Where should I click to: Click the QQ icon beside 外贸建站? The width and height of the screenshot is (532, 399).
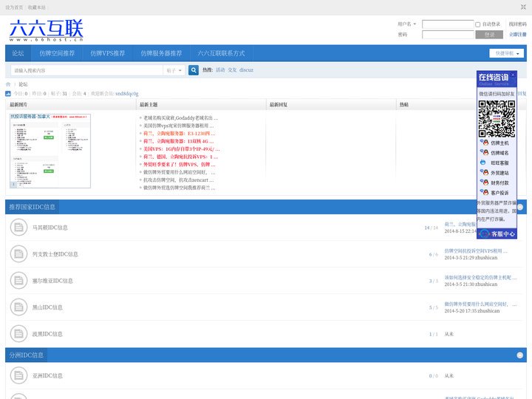(484, 172)
